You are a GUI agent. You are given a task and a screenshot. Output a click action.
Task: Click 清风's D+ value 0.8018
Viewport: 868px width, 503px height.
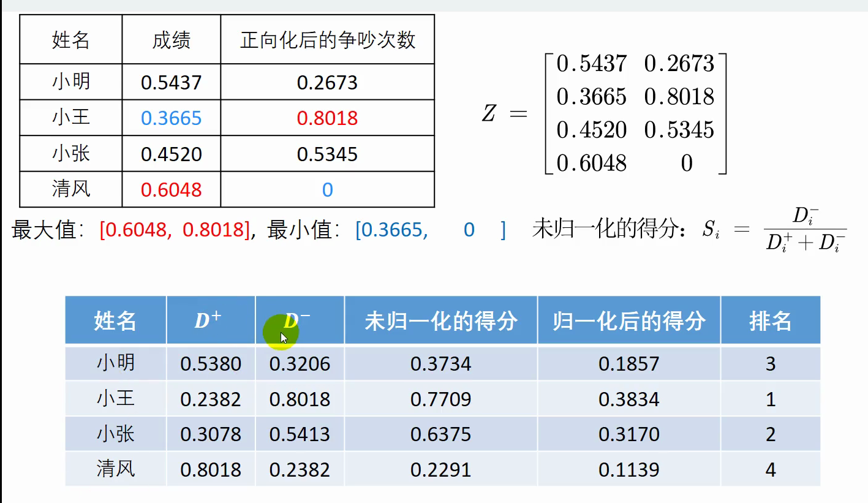point(211,470)
